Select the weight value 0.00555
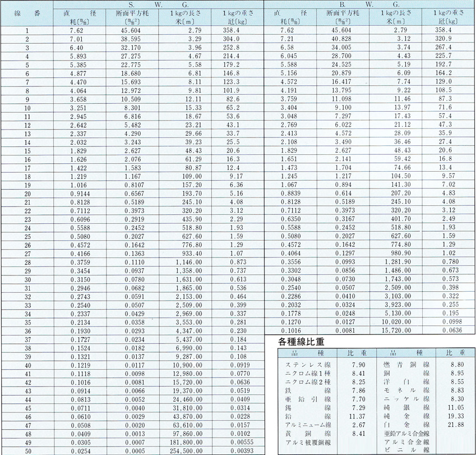 (x=242, y=442)
